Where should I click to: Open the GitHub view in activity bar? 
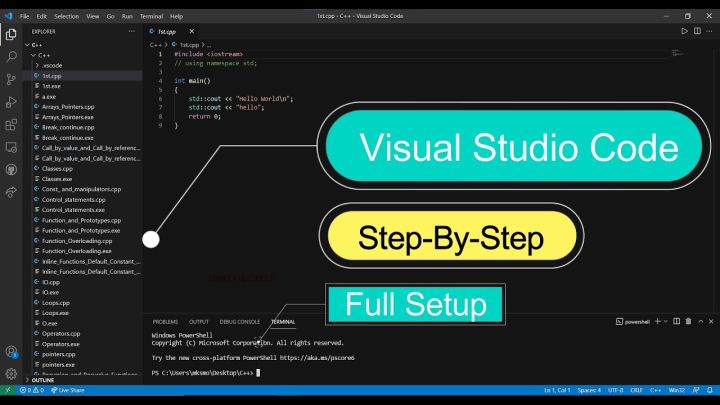(x=11, y=169)
